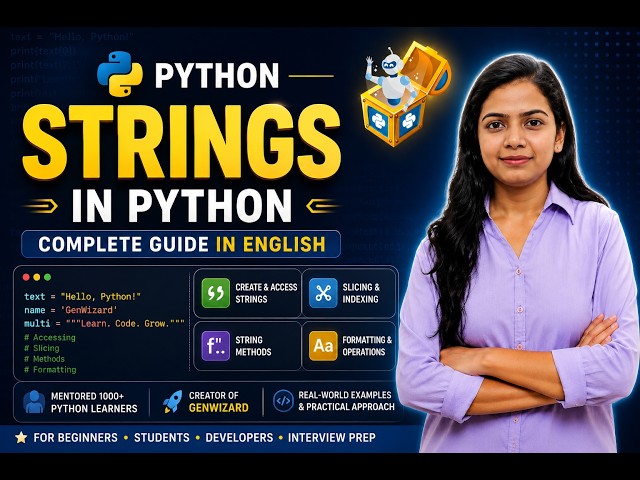Image resolution: width=640 pixels, height=480 pixels.
Task: Click the IN PYTHON heading
Action: point(182,206)
